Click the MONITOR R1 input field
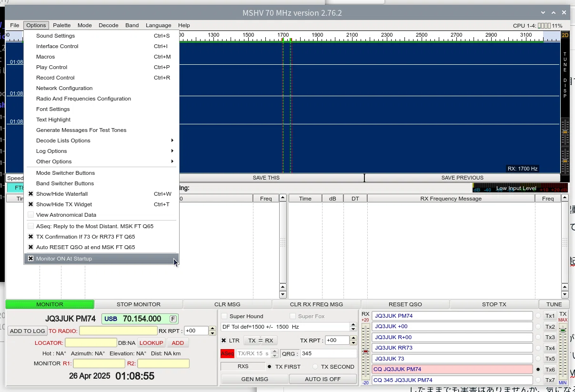This screenshot has width=575, height=392. pyautogui.click(x=99, y=363)
